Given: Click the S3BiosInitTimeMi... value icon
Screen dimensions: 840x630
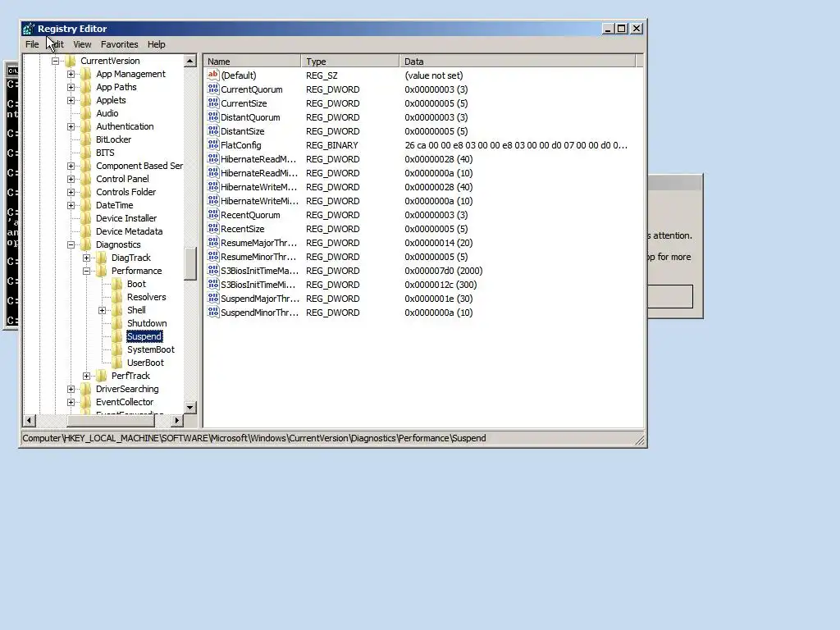Looking at the screenshot, I should pyautogui.click(x=213, y=284).
